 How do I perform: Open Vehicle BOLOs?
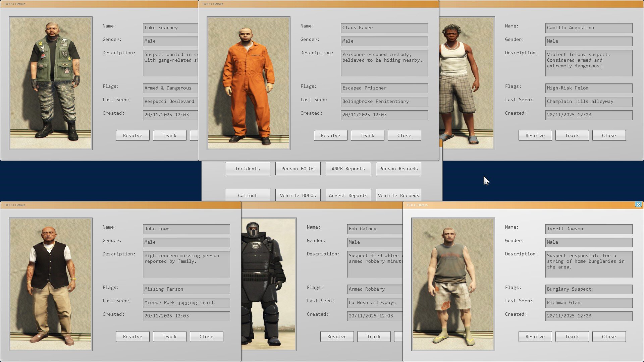click(298, 195)
